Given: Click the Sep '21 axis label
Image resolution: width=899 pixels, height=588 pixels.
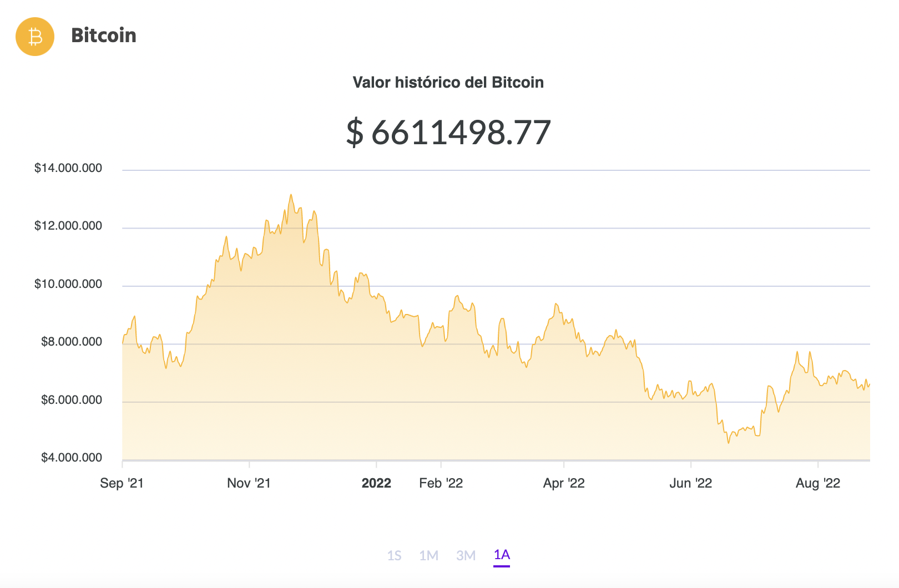Looking at the screenshot, I should point(122,483).
